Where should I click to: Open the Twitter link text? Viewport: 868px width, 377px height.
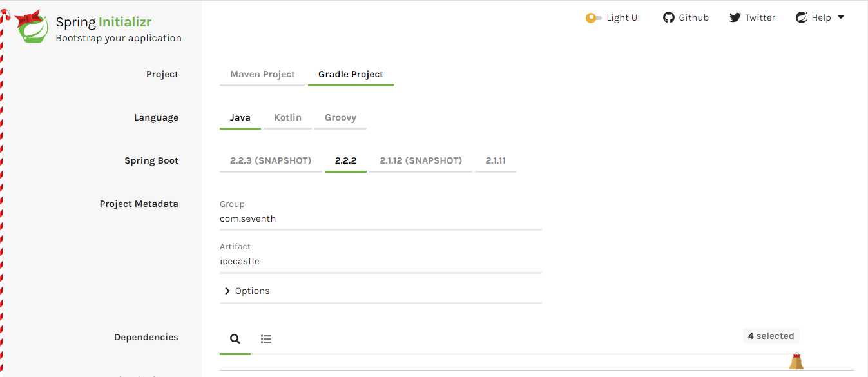click(760, 18)
